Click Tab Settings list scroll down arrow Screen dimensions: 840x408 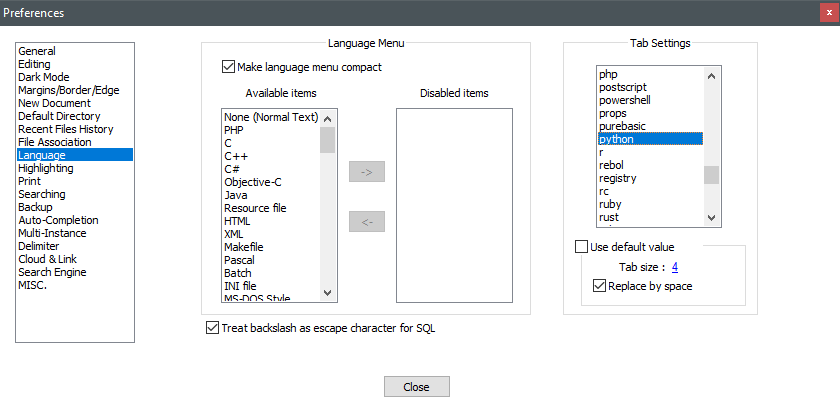pyautogui.click(x=711, y=217)
